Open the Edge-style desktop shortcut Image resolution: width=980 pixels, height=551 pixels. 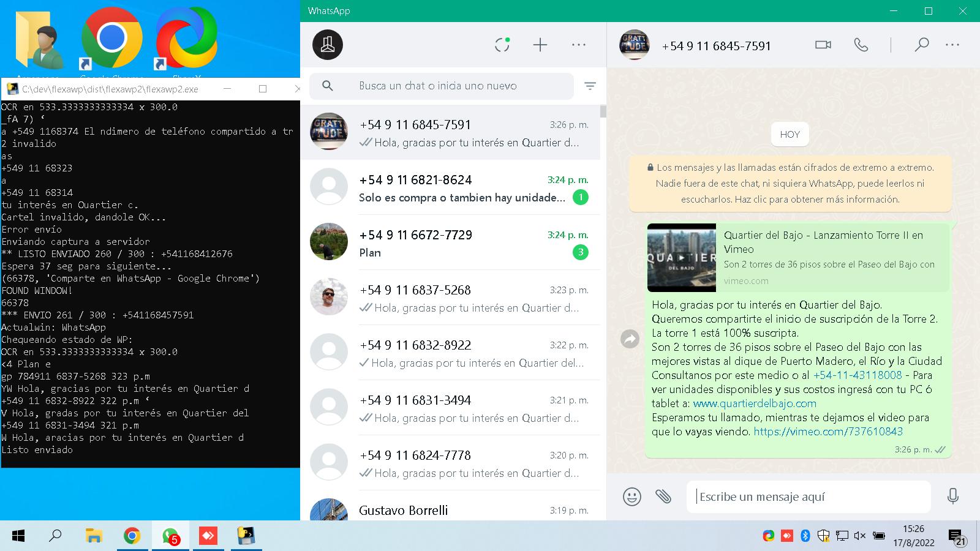(186, 40)
